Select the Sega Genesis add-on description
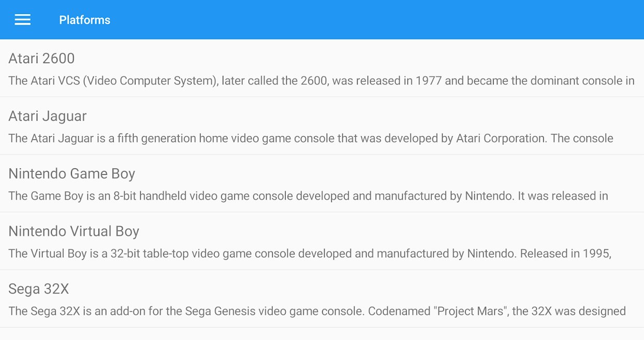 tap(317, 311)
